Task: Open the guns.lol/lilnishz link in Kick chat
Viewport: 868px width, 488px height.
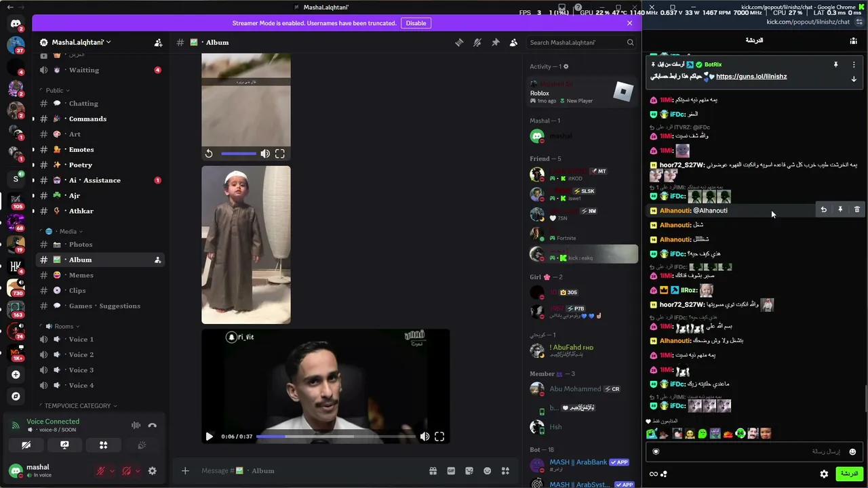Action: [x=751, y=77]
